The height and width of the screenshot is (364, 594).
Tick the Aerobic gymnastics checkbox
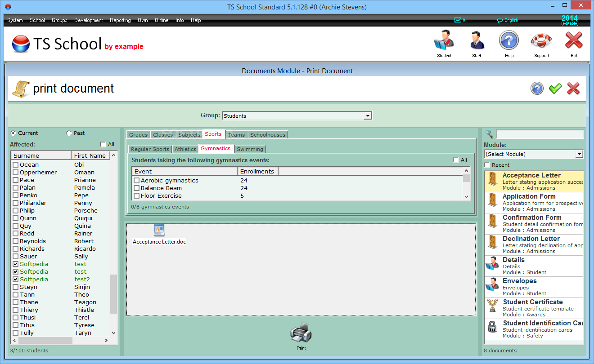coord(137,181)
